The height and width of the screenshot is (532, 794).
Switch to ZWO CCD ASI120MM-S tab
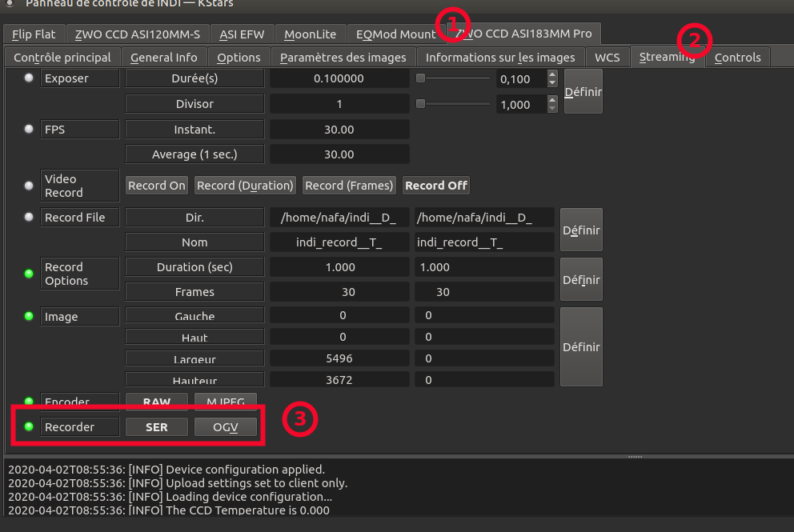(137, 34)
